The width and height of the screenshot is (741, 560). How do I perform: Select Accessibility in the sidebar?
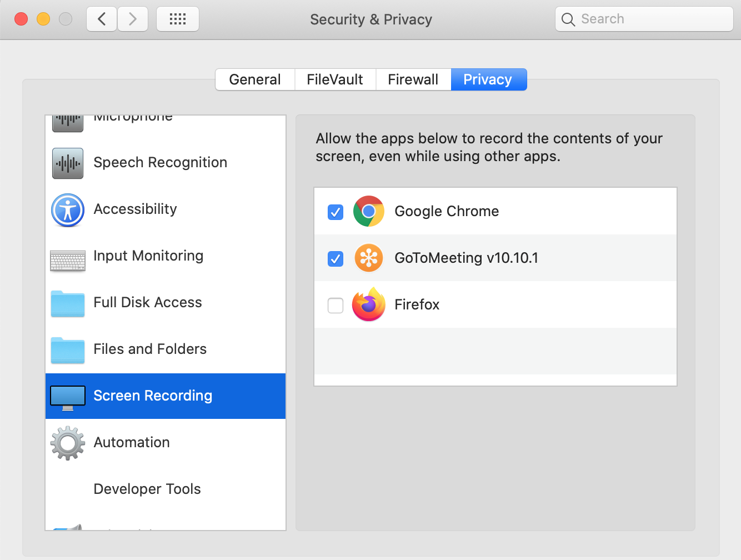166,209
